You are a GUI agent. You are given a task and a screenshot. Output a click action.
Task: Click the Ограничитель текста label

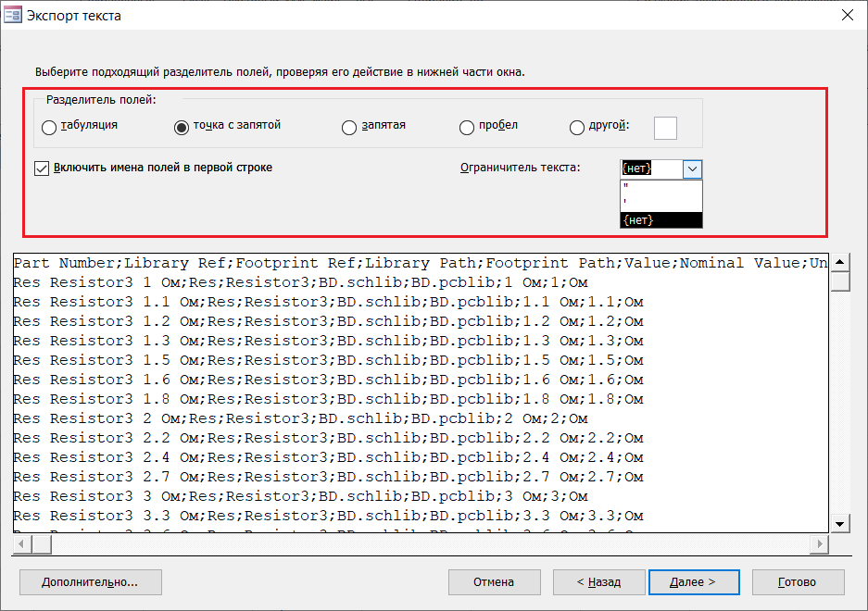(521, 168)
